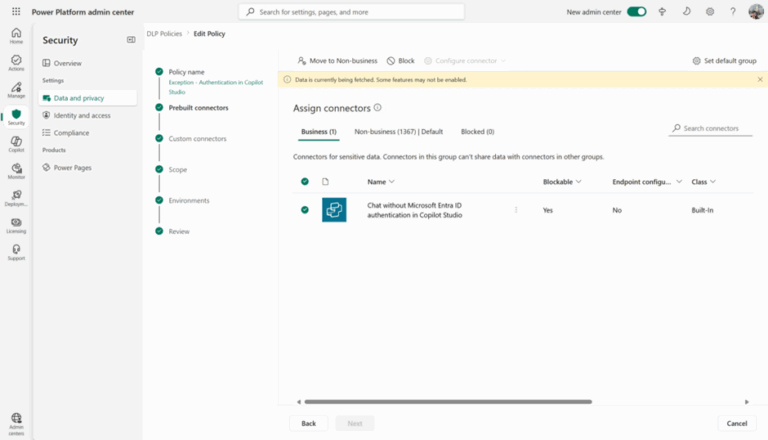Toggle select-all connectors checkmark in header
Screen dimensions: 768x440
tap(305, 182)
